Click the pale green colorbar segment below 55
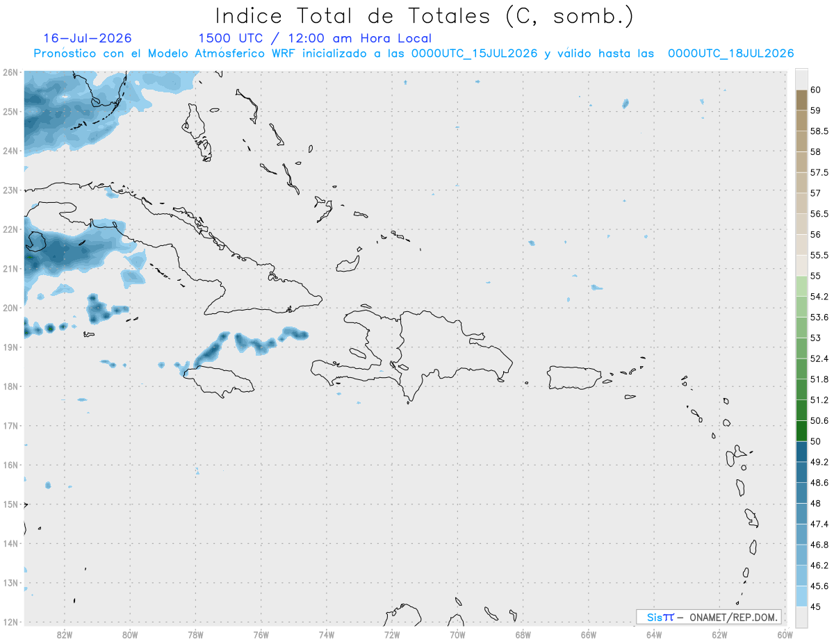The height and width of the screenshot is (644, 834). (801, 286)
